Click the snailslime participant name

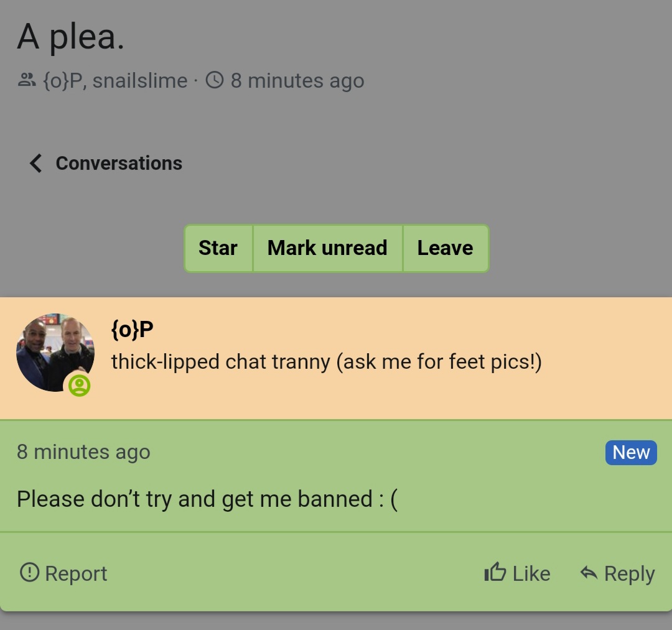coord(140,80)
